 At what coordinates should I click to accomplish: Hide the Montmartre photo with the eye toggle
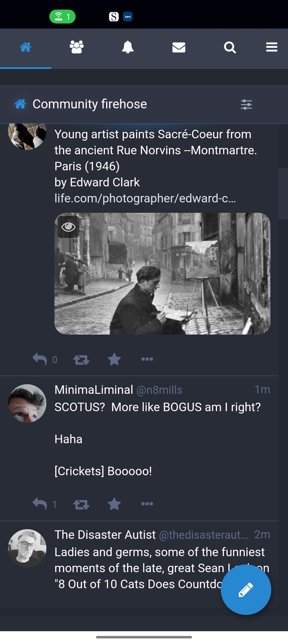68,227
